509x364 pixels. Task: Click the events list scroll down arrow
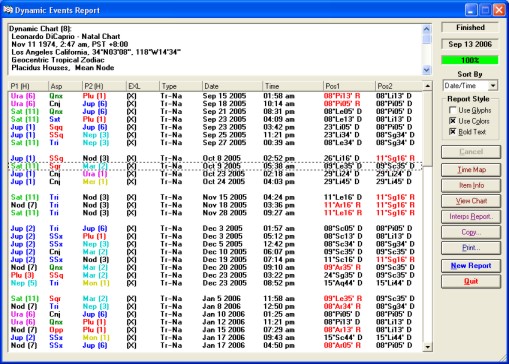(427, 347)
